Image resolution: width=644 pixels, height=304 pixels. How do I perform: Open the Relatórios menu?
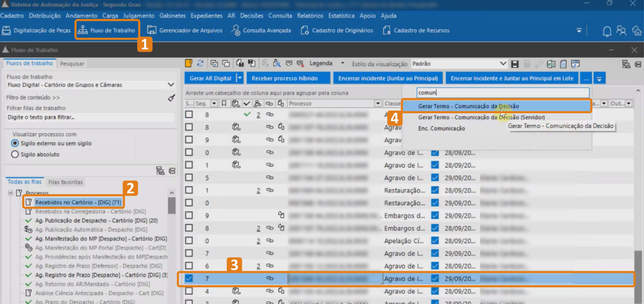click(310, 16)
